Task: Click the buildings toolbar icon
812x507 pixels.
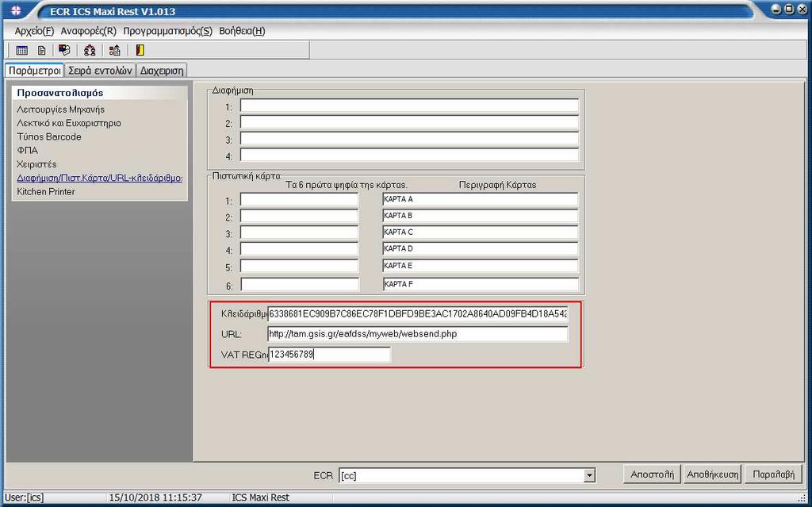Action: 115,50
